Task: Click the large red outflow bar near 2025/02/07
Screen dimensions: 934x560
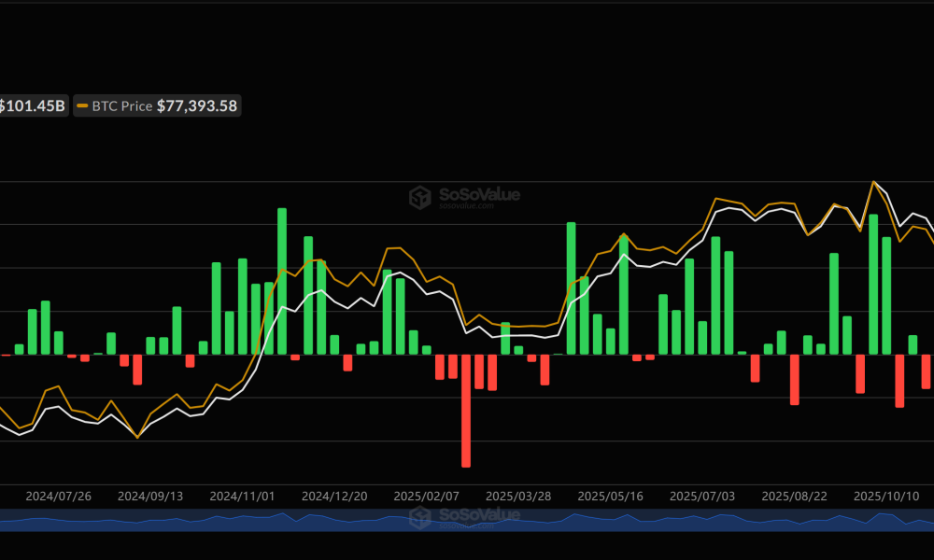Action: pos(466,411)
